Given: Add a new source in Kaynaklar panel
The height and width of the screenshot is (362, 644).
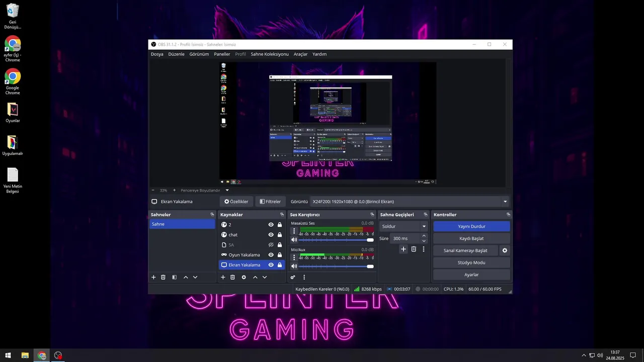Looking at the screenshot, I should [x=223, y=277].
